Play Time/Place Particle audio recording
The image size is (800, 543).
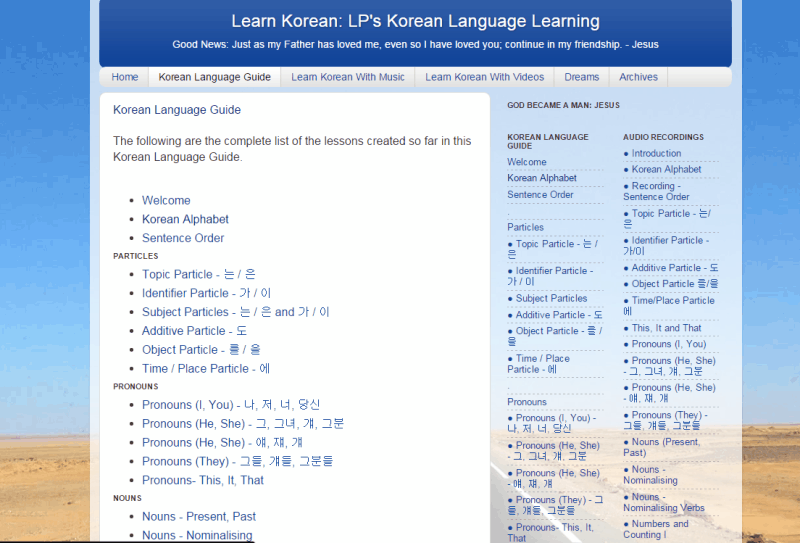669,306
